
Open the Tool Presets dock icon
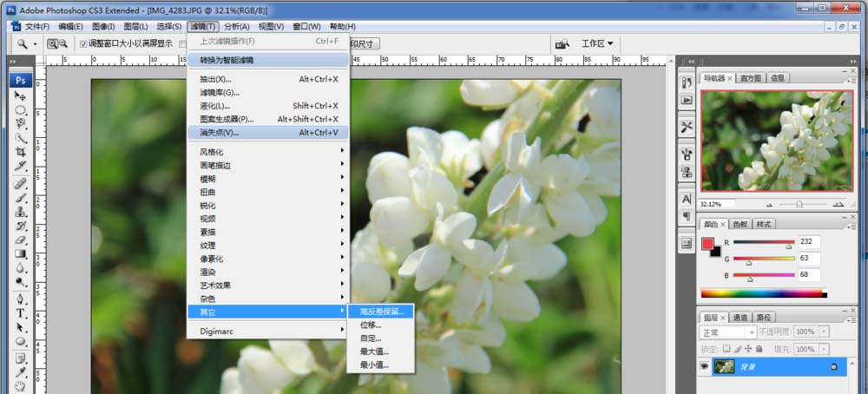click(687, 127)
